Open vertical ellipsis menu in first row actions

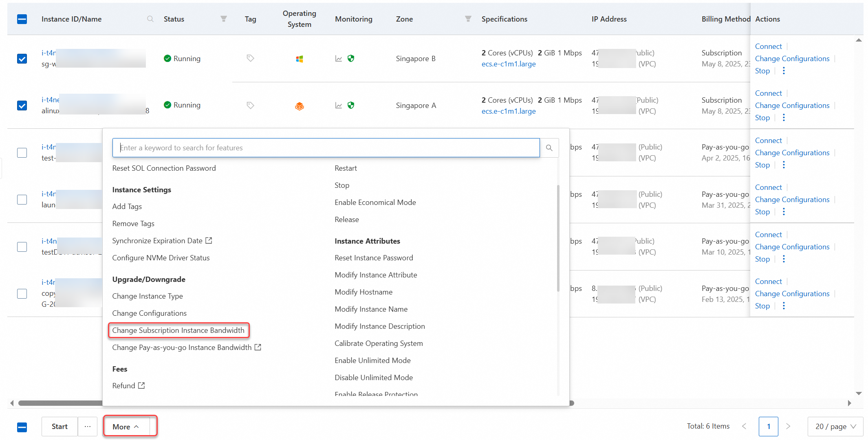click(x=784, y=71)
